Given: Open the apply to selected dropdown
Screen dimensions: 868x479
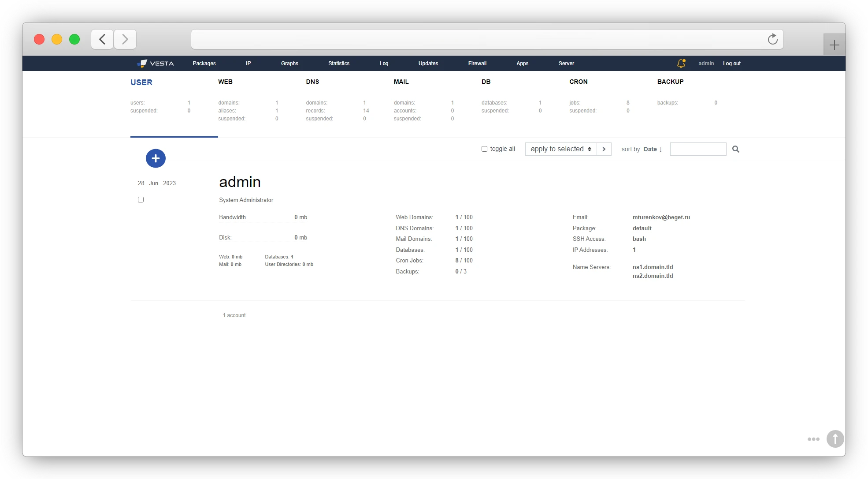Looking at the screenshot, I should pos(560,149).
